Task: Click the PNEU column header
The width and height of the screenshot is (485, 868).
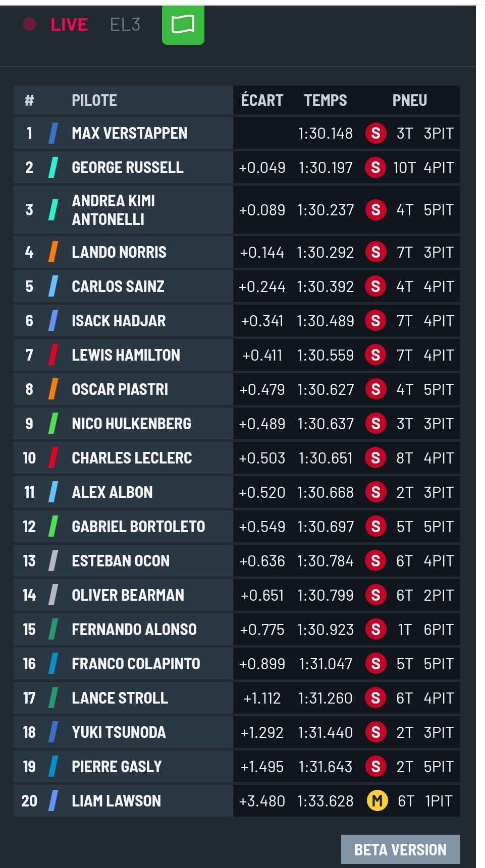Action: point(409,100)
